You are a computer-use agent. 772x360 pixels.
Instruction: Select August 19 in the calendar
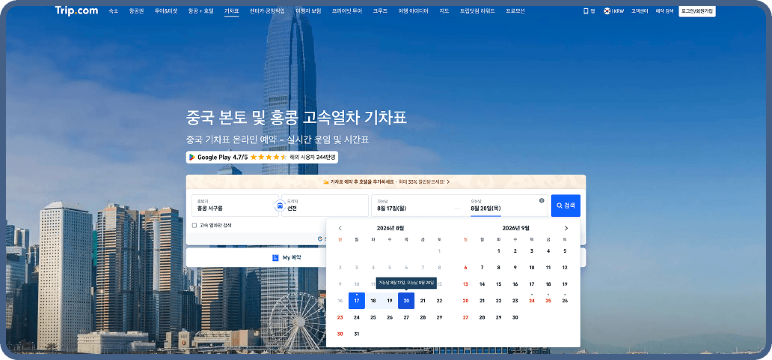coord(389,300)
